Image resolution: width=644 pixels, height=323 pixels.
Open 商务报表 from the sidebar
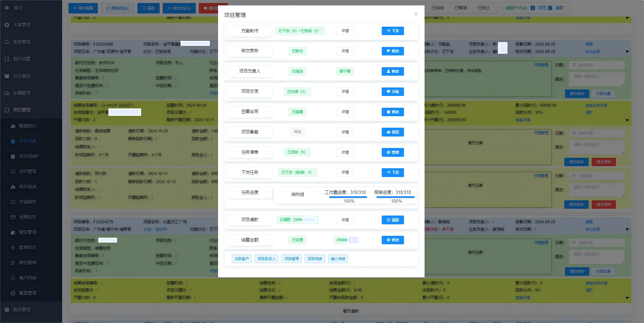[28, 187]
